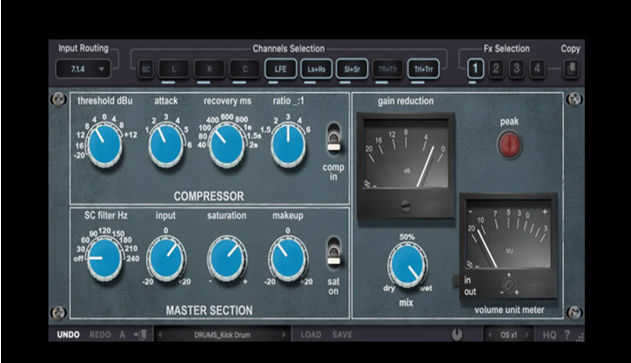The image size is (631, 363).
Task: Click the saturation knob
Action: pos(227,259)
